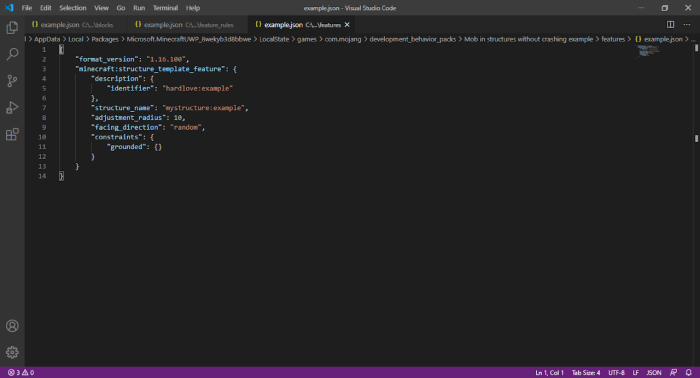The height and width of the screenshot is (378, 700).
Task: Change the JSON language mode
Action: click(654, 372)
